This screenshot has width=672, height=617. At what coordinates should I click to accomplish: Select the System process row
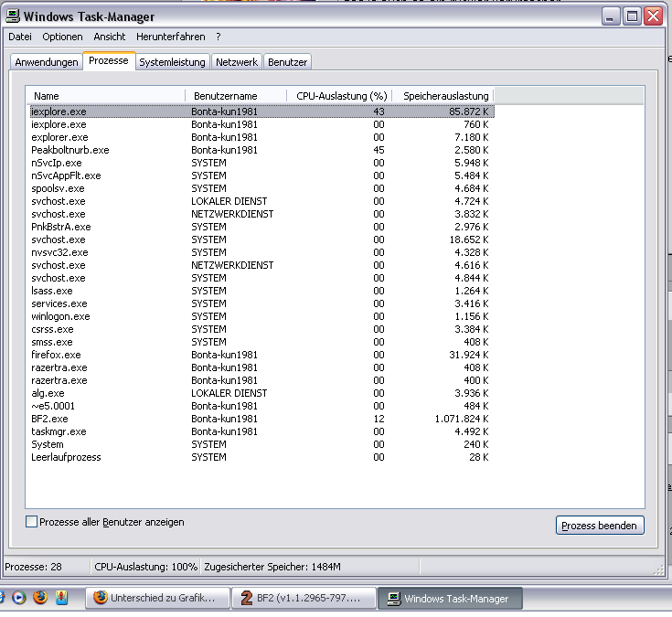coord(261,444)
